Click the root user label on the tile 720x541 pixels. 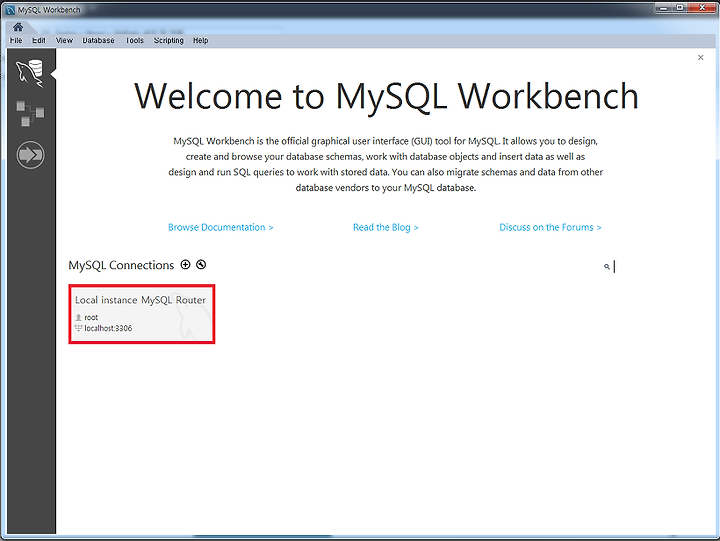click(x=91, y=317)
